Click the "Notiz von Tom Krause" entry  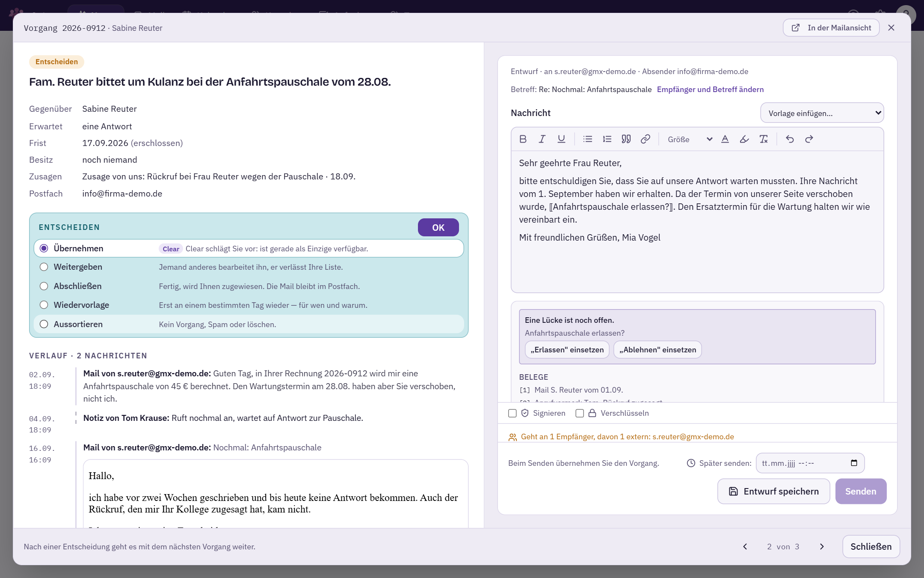(x=223, y=418)
